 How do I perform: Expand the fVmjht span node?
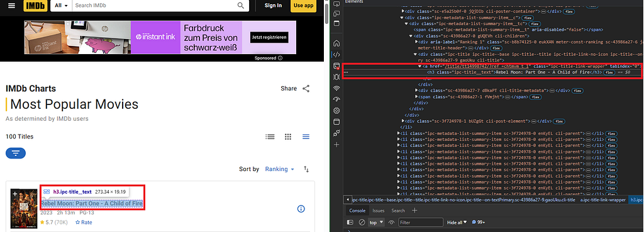coord(416,96)
